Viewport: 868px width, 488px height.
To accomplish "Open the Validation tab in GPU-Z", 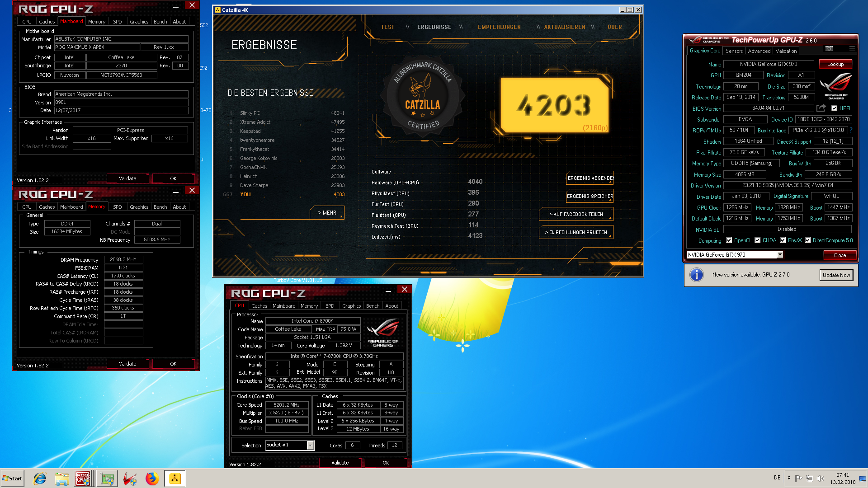I will pos(786,51).
